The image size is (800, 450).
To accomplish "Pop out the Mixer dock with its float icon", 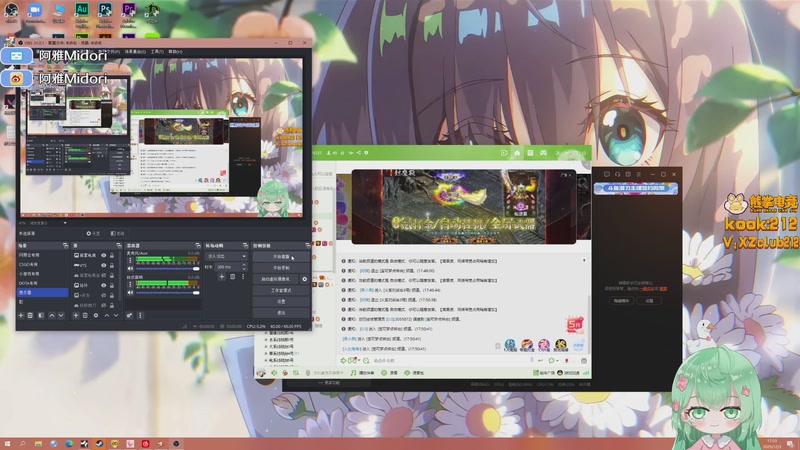I will click(198, 246).
